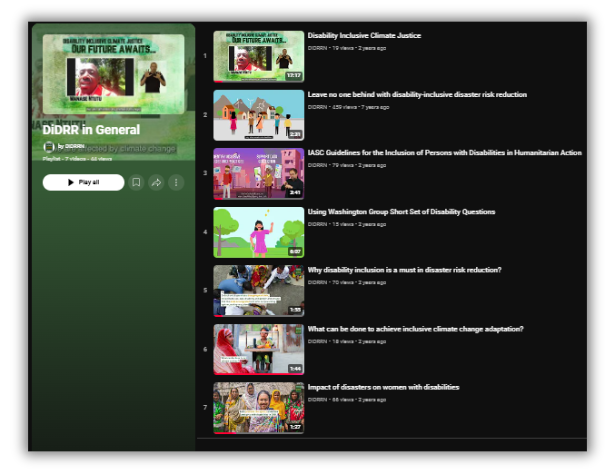Play the Washington Group cartoon thumbnail
615x473 pixels.
coord(258,233)
